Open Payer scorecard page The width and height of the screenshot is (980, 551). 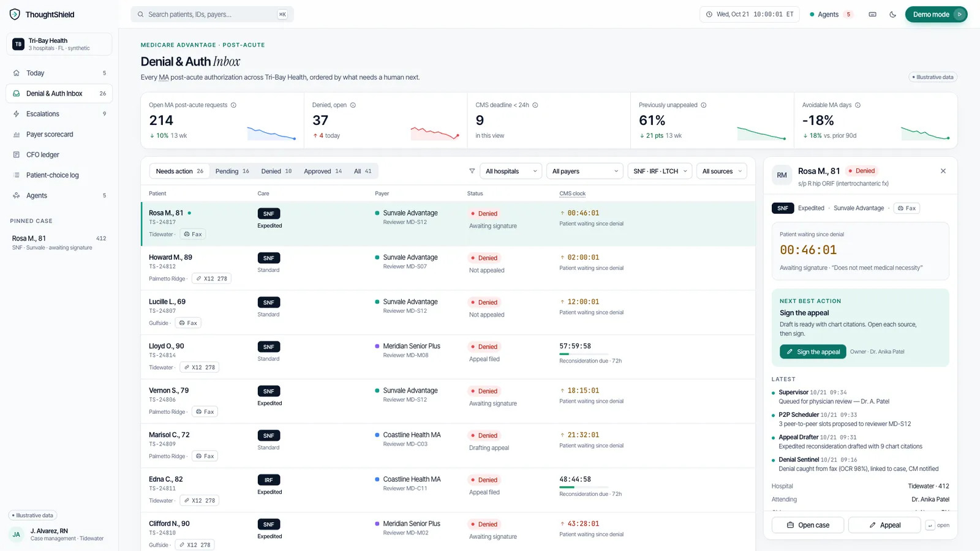point(59,134)
